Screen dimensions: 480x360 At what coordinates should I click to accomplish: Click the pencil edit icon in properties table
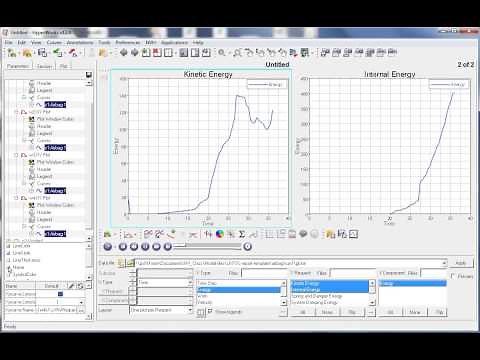click(x=71, y=286)
